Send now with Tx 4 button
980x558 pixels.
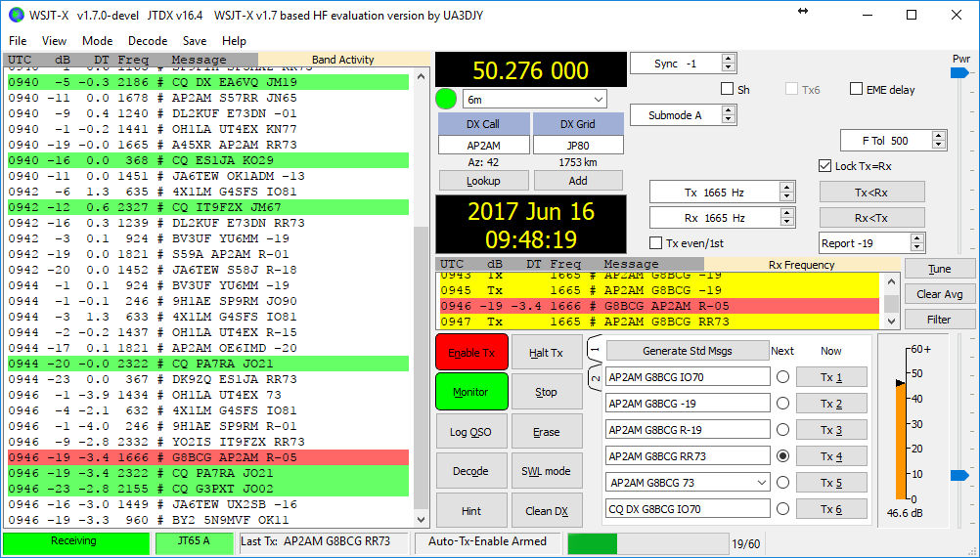[831, 456]
